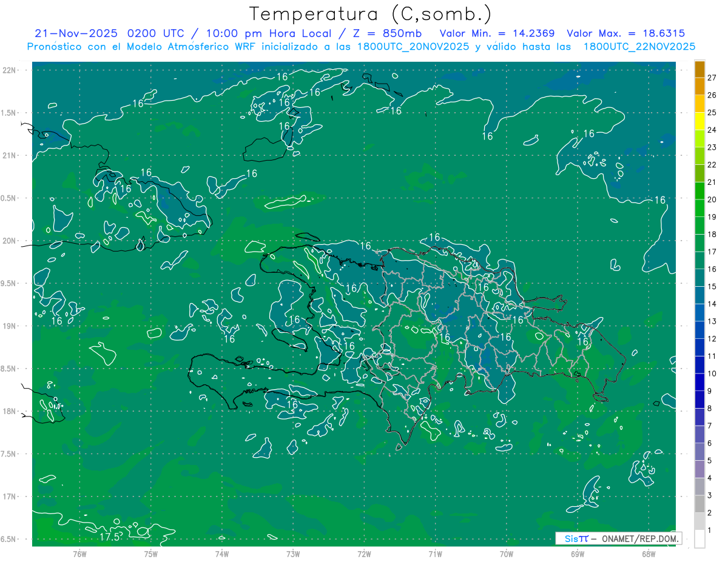Click the green swatch between scale values 17 and 18
The width and height of the screenshot is (728, 562).
tap(699, 243)
